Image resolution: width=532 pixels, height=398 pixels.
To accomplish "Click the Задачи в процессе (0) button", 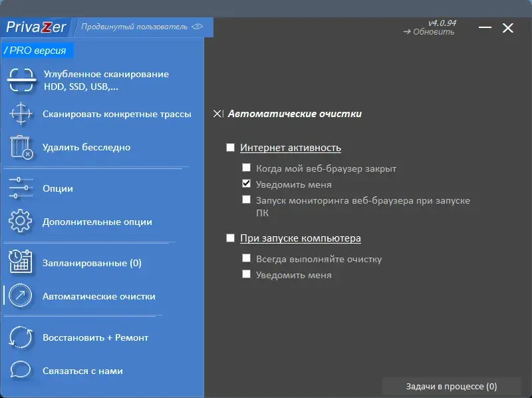I will (451, 386).
